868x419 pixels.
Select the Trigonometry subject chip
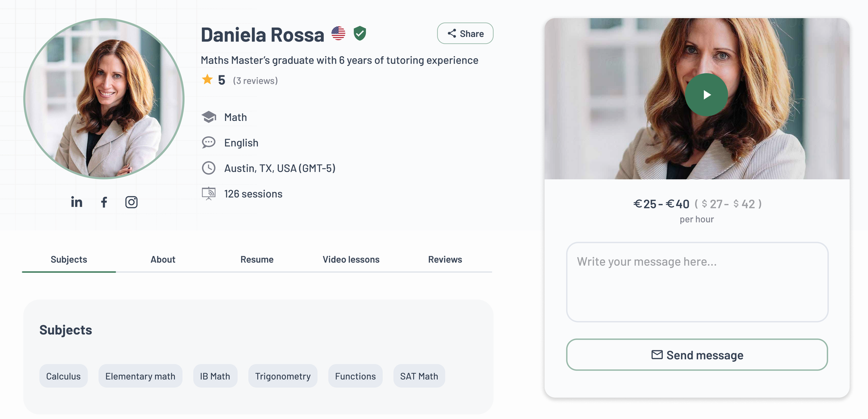point(283,376)
